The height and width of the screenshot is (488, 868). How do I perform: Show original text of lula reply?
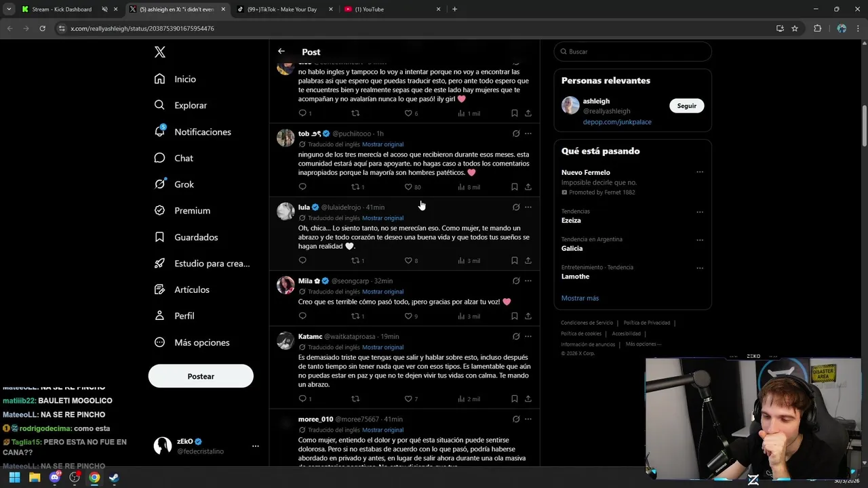click(x=382, y=218)
